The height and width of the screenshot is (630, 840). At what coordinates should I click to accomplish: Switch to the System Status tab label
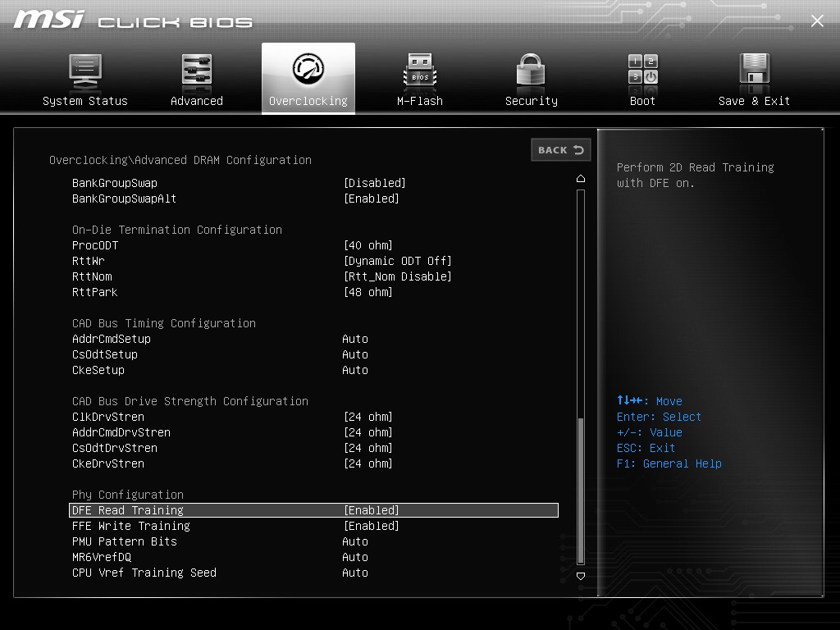(85, 101)
